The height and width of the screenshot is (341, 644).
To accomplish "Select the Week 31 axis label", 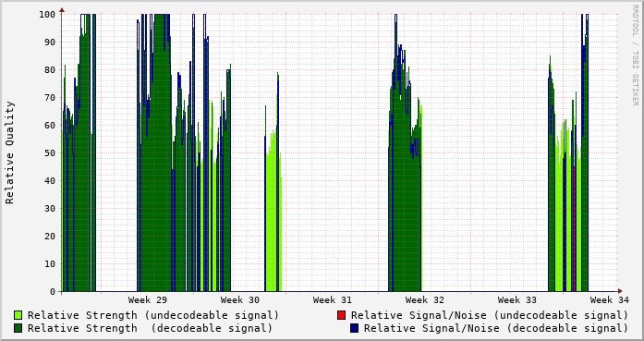I will tap(333, 300).
